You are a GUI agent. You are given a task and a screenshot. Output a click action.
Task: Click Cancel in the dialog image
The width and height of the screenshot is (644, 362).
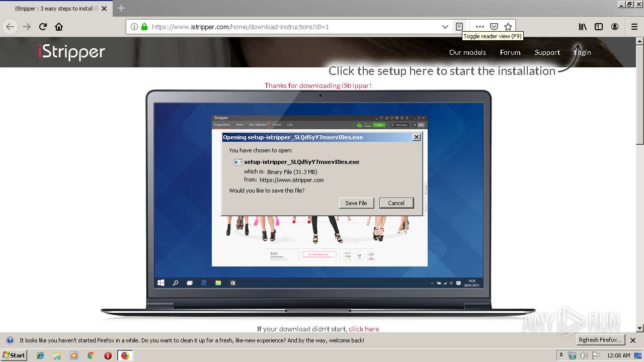(396, 203)
